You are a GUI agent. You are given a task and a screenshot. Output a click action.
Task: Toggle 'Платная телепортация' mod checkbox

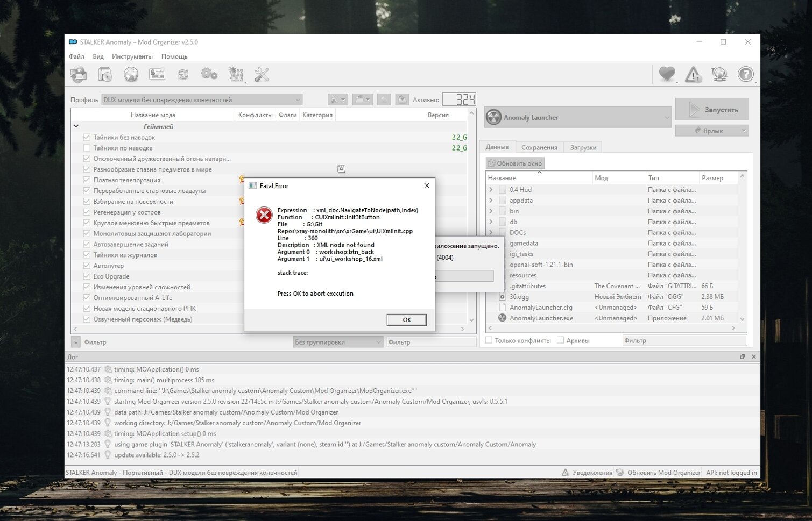(87, 180)
